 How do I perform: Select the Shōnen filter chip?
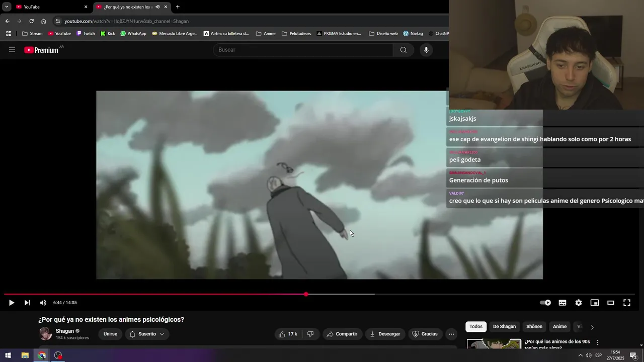[x=534, y=327]
